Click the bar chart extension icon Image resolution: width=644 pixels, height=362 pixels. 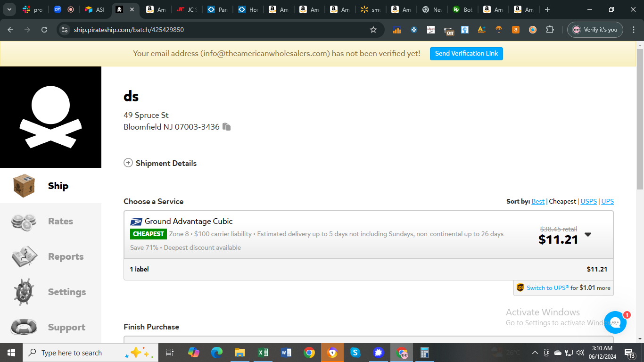pyautogui.click(x=396, y=30)
